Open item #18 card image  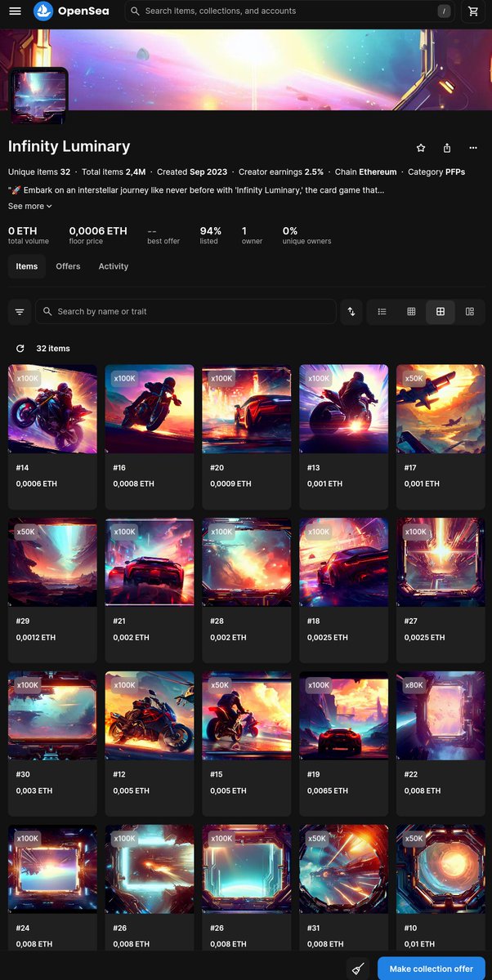(344, 563)
